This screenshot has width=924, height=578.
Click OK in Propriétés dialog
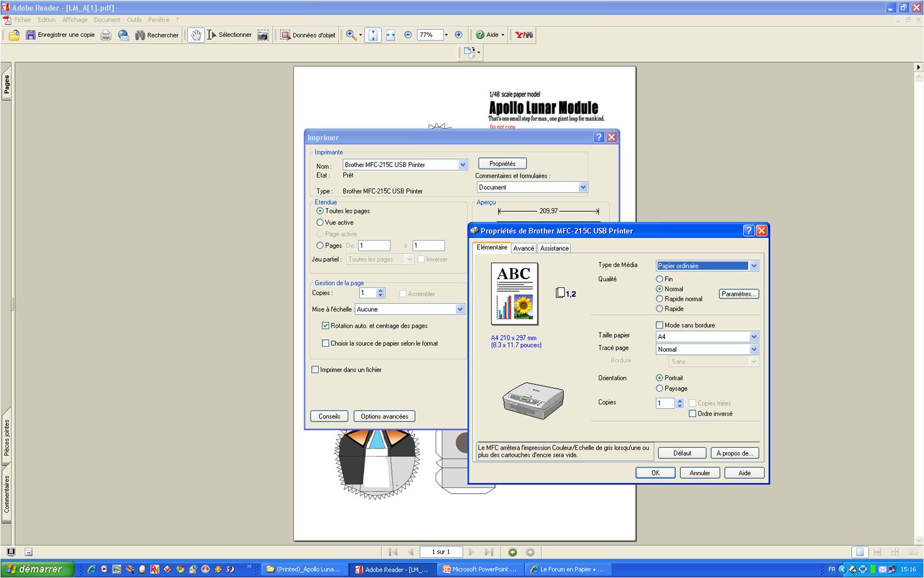pos(655,473)
